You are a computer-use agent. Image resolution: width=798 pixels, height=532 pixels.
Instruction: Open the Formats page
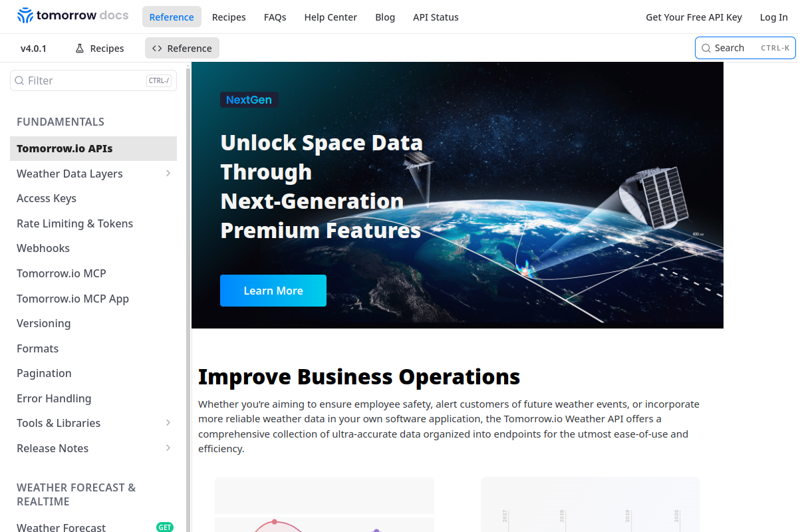click(x=93, y=348)
